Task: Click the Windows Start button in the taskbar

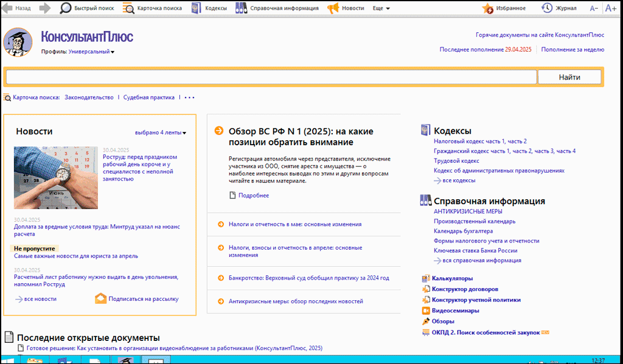Action: 9,360
